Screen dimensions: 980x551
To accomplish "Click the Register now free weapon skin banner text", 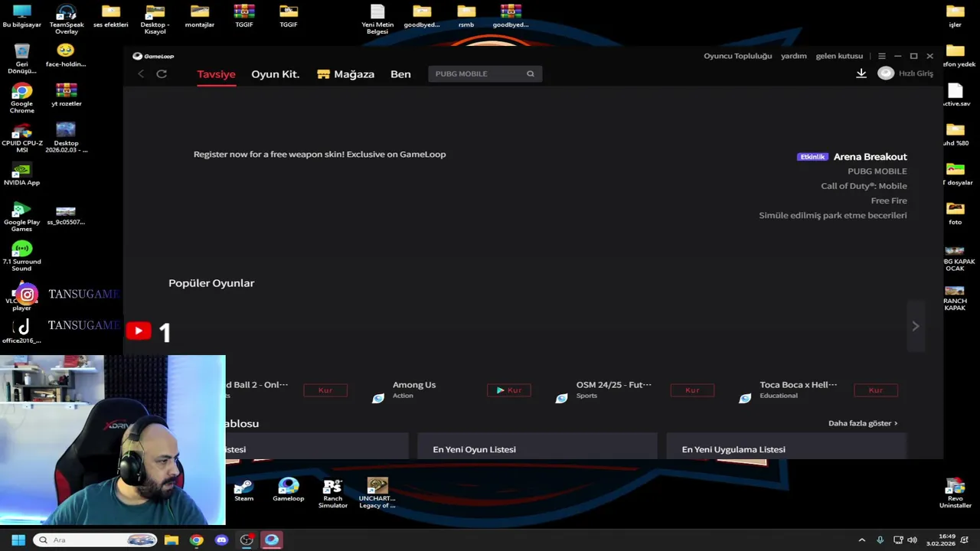I will (x=319, y=155).
